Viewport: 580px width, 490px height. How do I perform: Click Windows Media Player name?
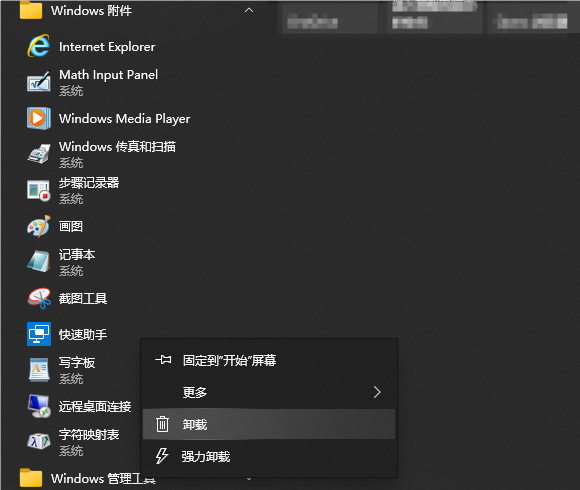coord(125,119)
